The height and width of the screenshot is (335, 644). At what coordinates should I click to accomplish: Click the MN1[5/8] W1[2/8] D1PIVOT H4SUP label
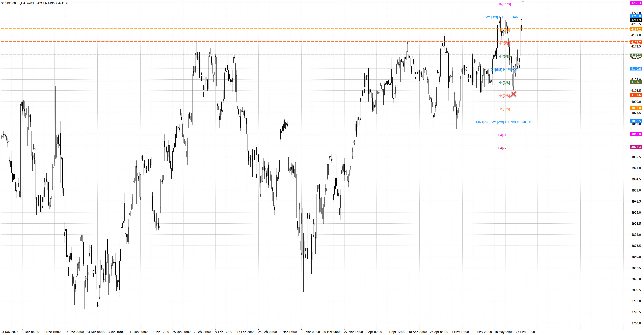[504, 122]
